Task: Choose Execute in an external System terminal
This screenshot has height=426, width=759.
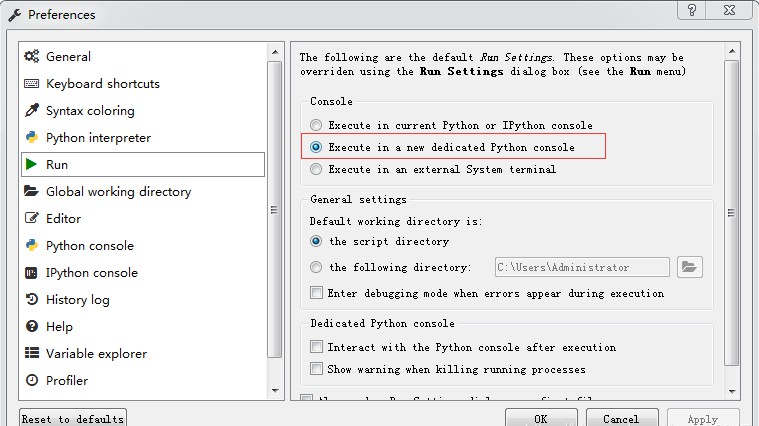Action: (x=316, y=170)
